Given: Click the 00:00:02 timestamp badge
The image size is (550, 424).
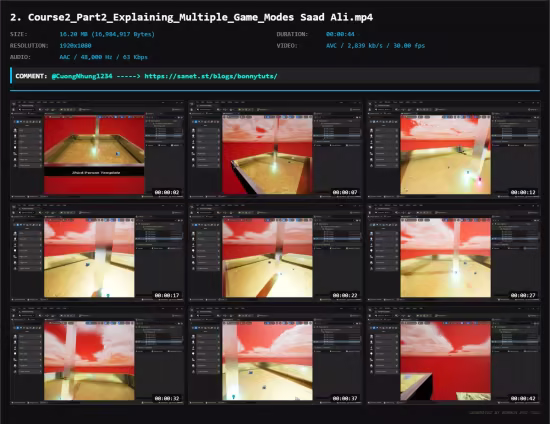Looking at the screenshot, I should (x=167, y=192).
